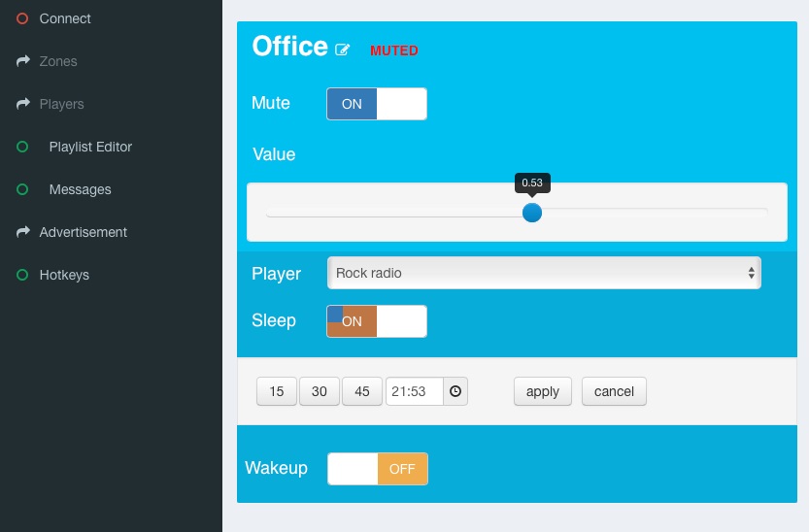Screen dimensions: 809x532
Task: Open the Playlist Editor menu item
Action: (x=90, y=147)
